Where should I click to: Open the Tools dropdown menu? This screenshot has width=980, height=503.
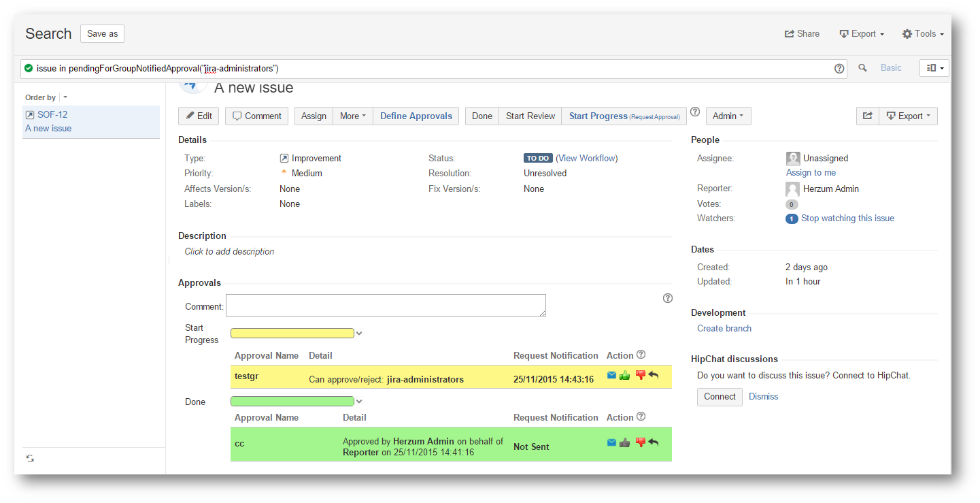[x=923, y=33]
